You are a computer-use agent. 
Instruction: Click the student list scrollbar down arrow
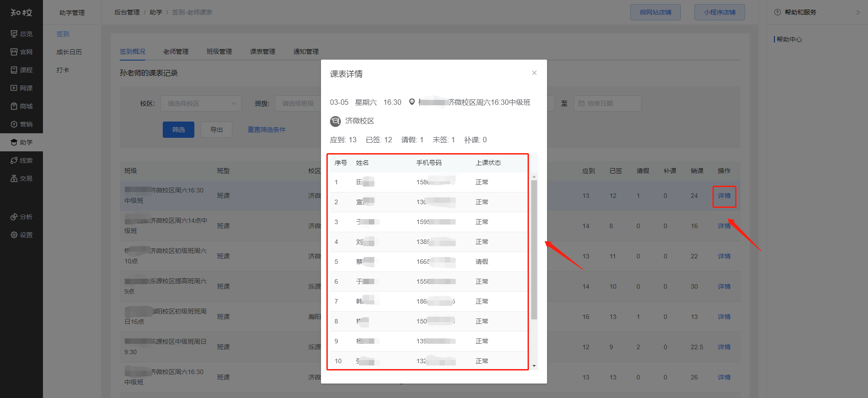pyautogui.click(x=534, y=366)
